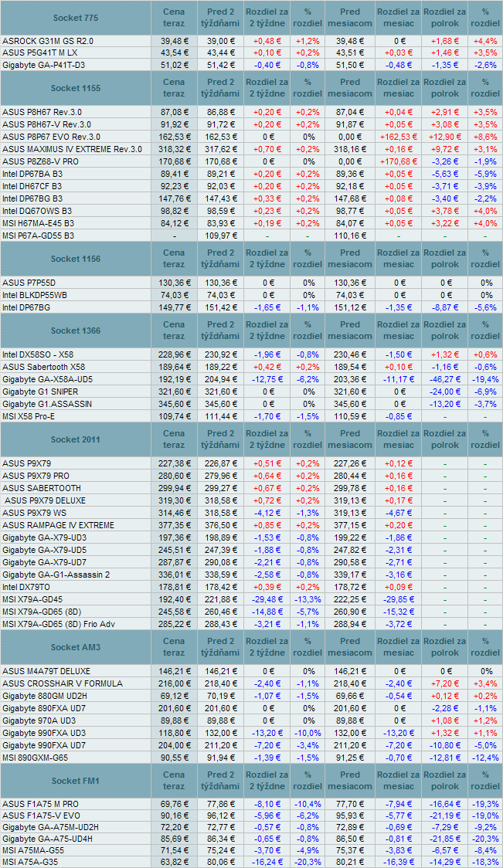Click 'ASUS P7P55D' product name
Screen dimensions: 503x868
[29, 283]
